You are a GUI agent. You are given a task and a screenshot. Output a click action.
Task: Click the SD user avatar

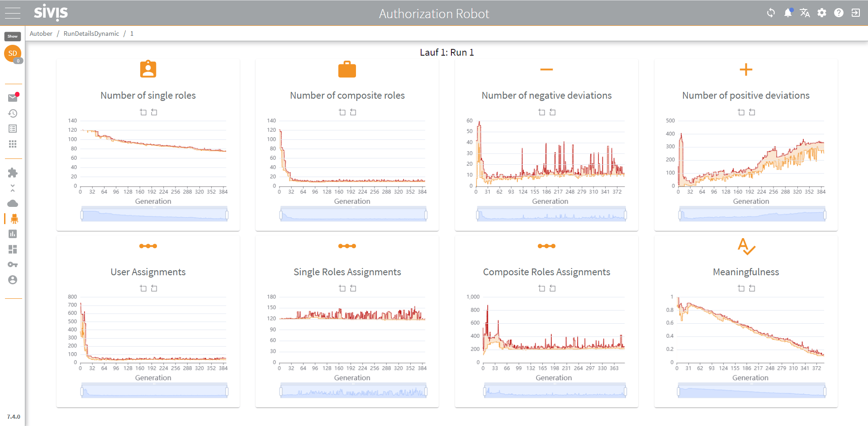(x=13, y=53)
